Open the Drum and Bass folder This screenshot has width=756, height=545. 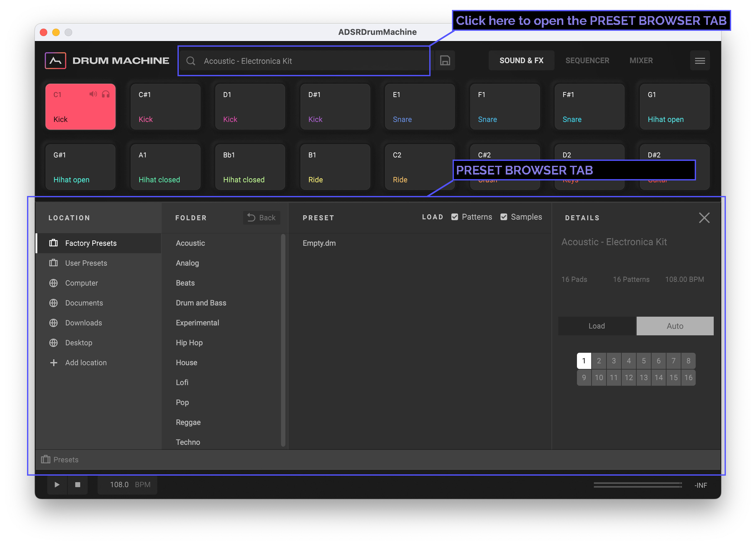(201, 303)
